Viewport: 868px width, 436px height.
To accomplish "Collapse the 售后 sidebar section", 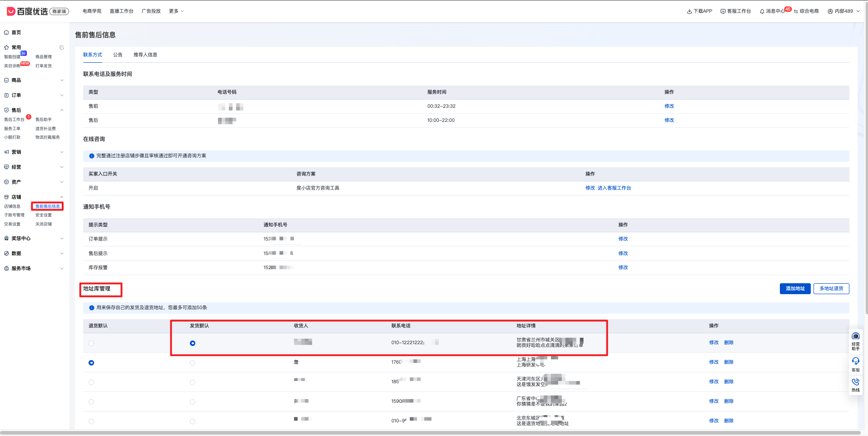I will pos(62,110).
